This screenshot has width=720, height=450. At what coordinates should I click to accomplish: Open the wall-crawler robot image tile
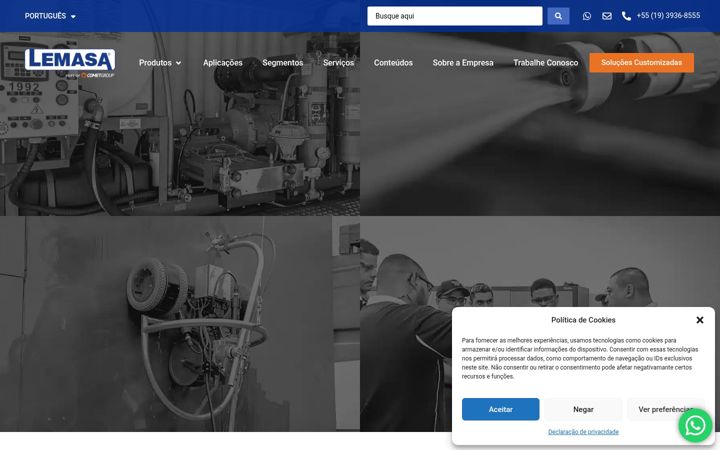180,323
